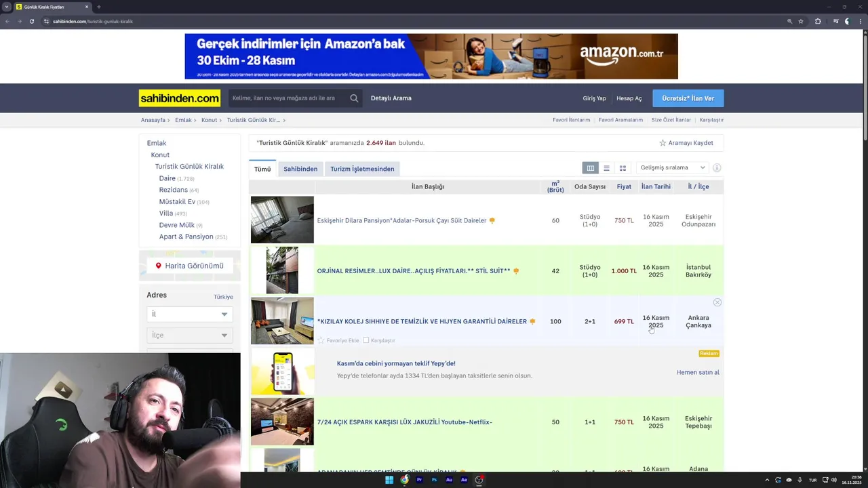Tick the Karşılaştır checkbox on Kızılay listing
Screen dimensions: 868x488
[366, 340]
